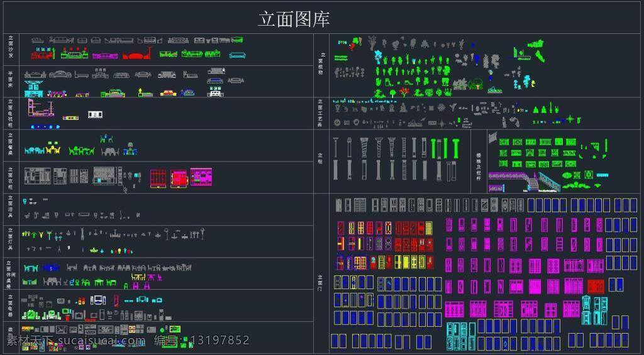Select the 立面门 category label
Viewport: 644px width, 355px height.
click(x=321, y=283)
